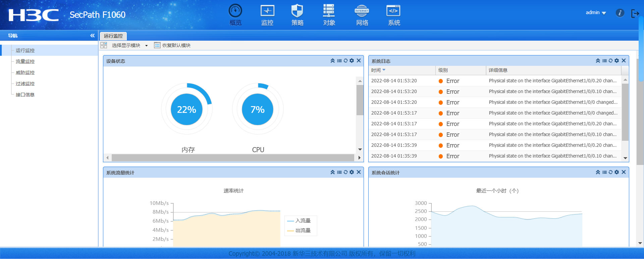This screenshot has height=259, width=644.
Task: Open settings gear of 系统日志 panel
Action: (x=616, y=61)
